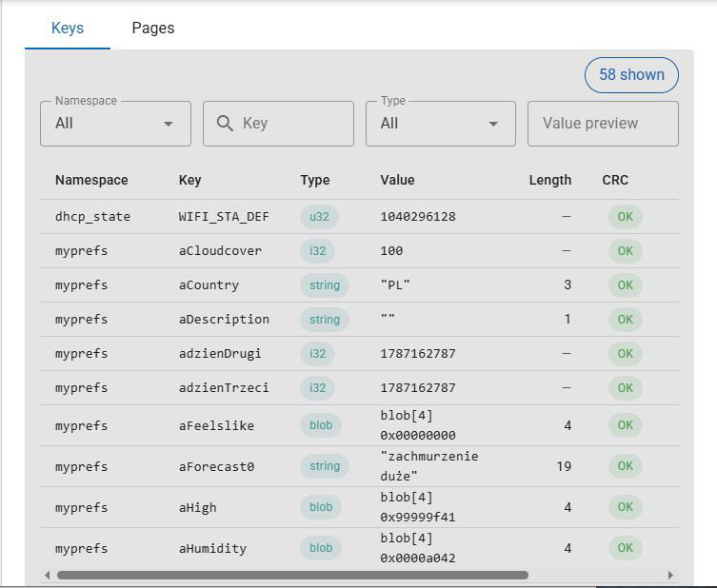The height and width of the screenshot is (588, 717).
Task: Open the Pages tab
Action: (x=152, y=28)
